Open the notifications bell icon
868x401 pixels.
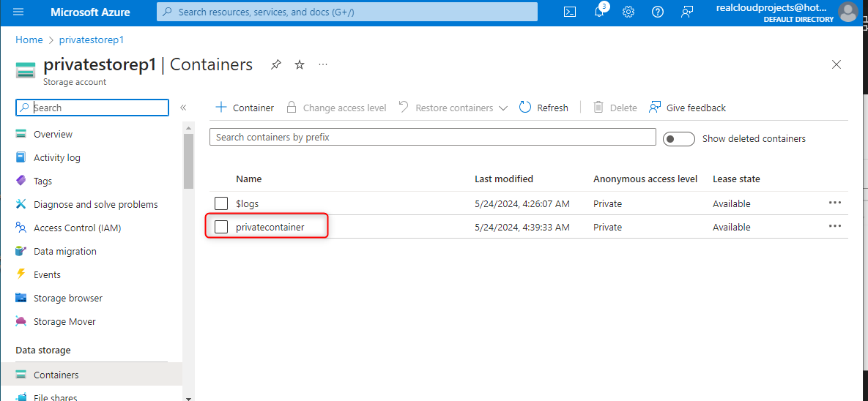click(x=599, y=12)
